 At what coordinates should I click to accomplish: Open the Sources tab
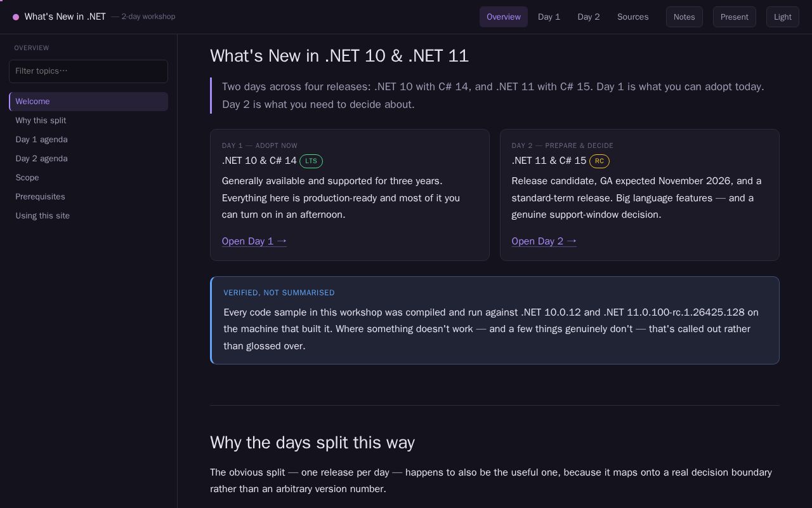coord(633,17)
